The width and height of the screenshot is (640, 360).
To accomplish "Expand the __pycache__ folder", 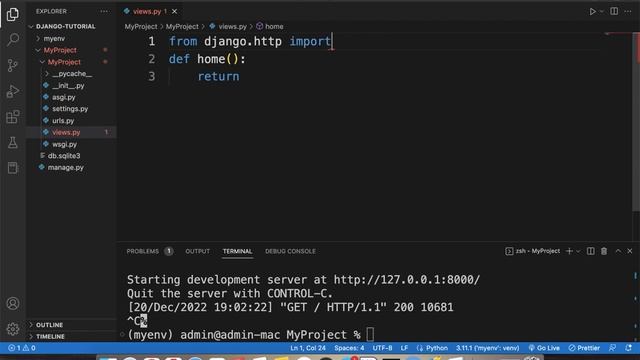I will [x=72, y=74].
